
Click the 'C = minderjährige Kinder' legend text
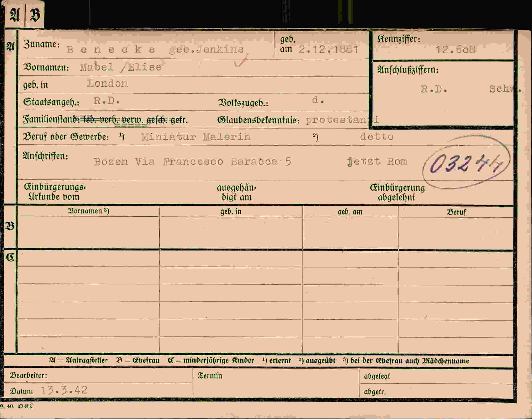click(211, 360)
